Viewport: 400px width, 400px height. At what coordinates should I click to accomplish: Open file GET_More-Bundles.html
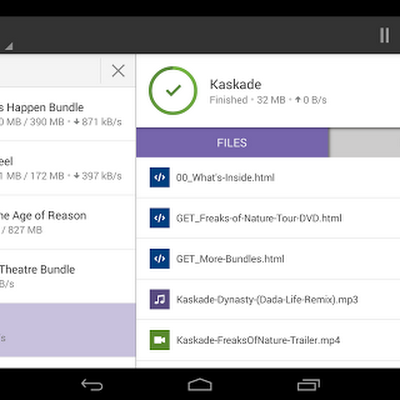268,259
